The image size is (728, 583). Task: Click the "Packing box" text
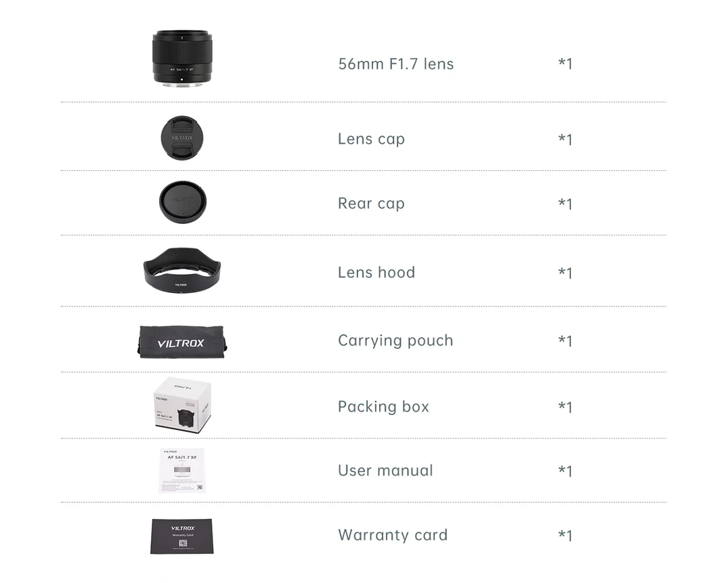[383, 407]
